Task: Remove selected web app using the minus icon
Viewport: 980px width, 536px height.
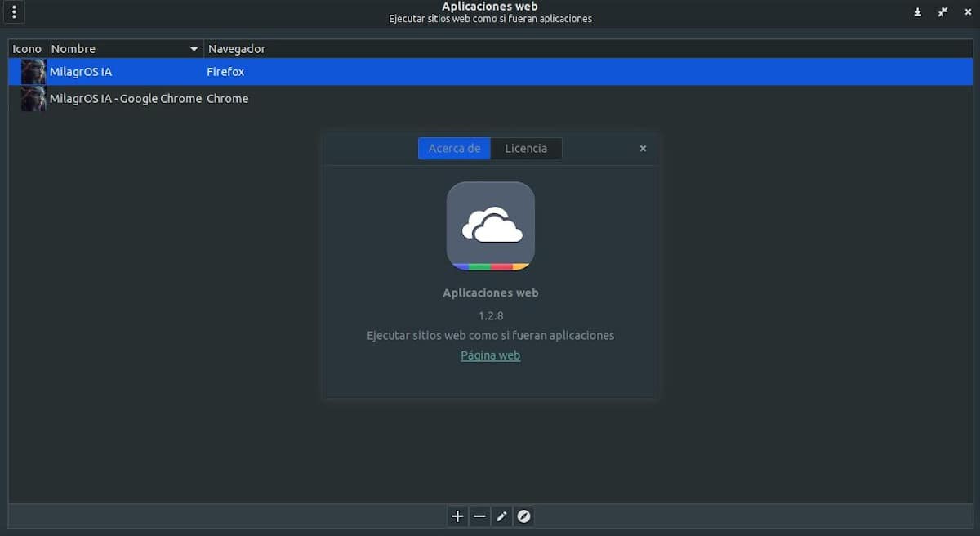Action: click(x=479, y=516)
